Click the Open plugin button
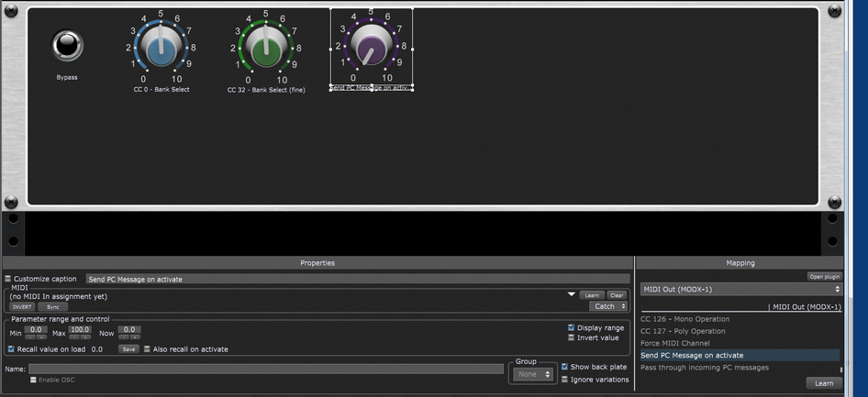The height and width of the screenshot is (397, 868). [x=824, y=276]
